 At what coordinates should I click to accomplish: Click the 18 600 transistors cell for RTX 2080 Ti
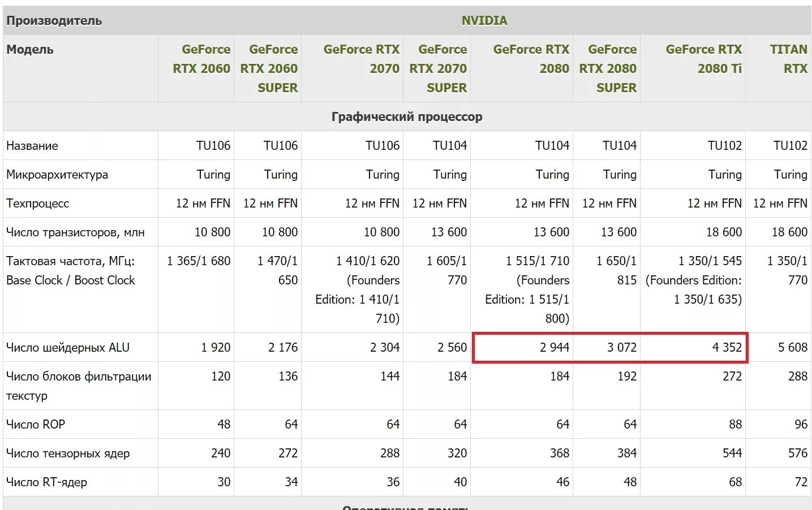pos(723,232)
